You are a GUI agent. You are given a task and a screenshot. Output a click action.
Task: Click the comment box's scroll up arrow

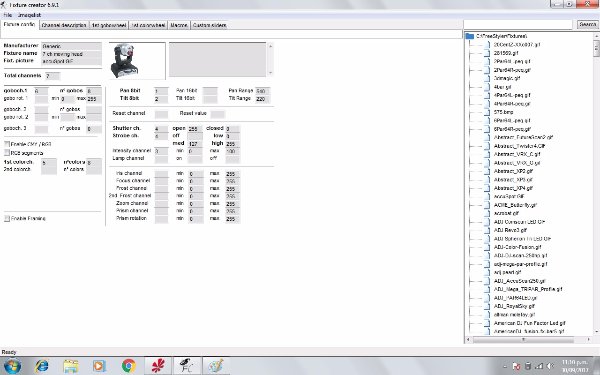271,46
